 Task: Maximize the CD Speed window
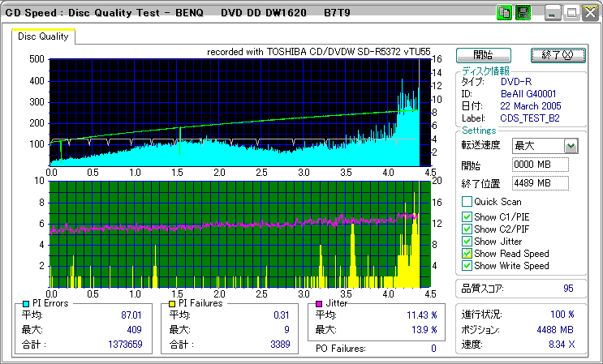[x=571, y=13]
